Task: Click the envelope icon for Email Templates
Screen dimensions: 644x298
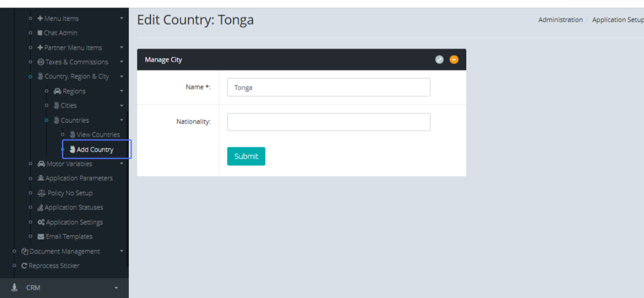Action: click(41, 237)
